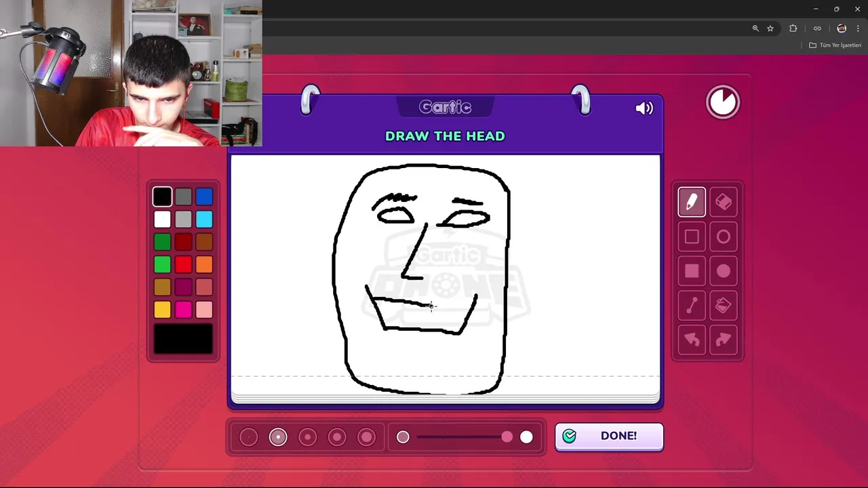Choose the third brush size
This screenshot has height=488, width=868.
pos(308,437)
